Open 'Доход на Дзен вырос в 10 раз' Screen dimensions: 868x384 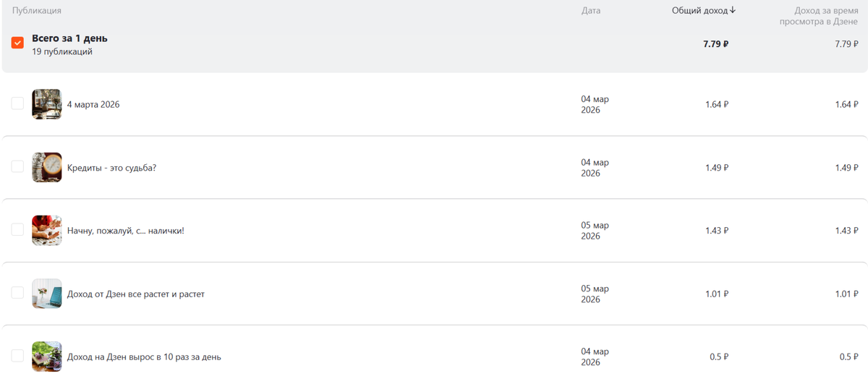click(x=144, y=357)
